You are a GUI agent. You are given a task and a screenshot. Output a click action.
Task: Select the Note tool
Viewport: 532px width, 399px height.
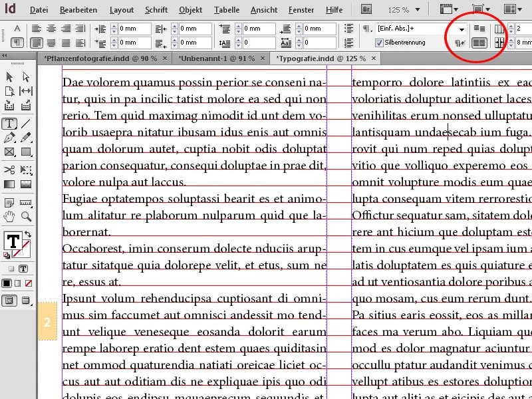pos(9,203)
